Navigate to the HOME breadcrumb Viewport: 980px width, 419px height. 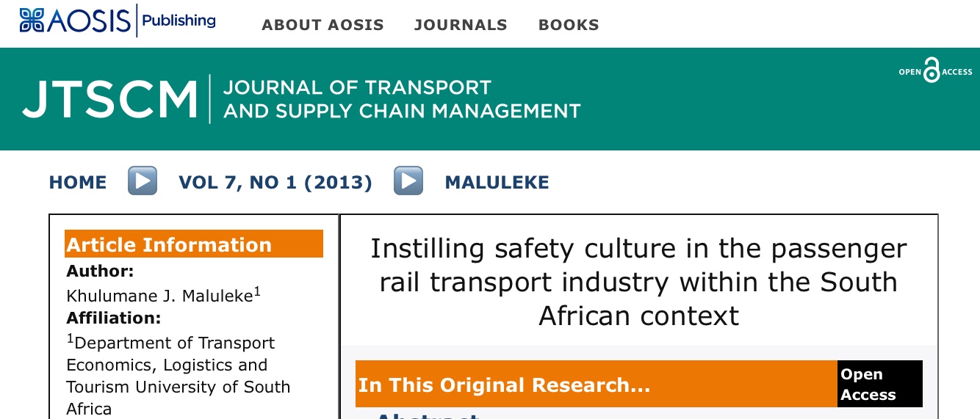pyautogui.click(x=78, y=182)
